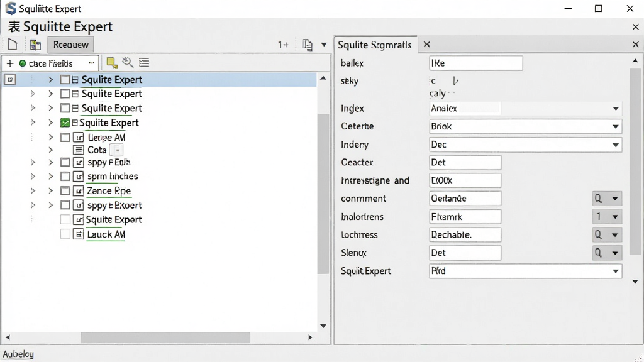Click the item icon beside Zence Epe
The image size is (644, 362).
click(x=79, y=191)
